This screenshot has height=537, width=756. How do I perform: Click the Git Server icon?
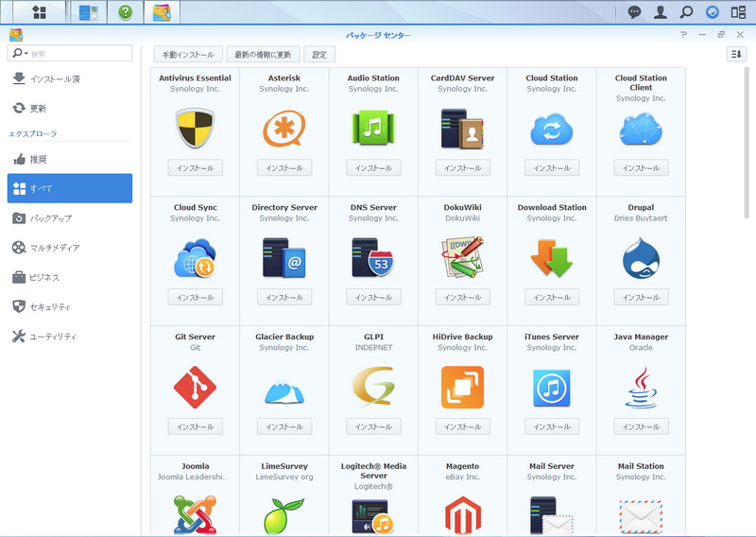click(195, 387)
